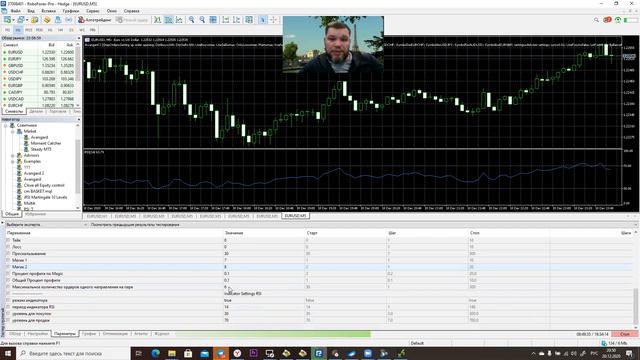Click the Автоторговля button
The height and width of the screenshot is (360, 640).
coord(95,20)
